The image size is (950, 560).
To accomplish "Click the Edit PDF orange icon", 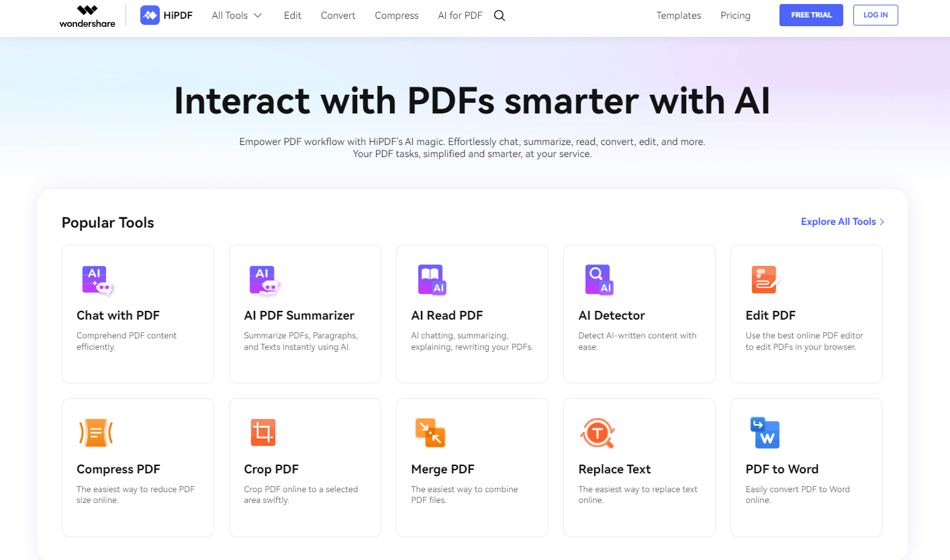I will click(766, 280).
